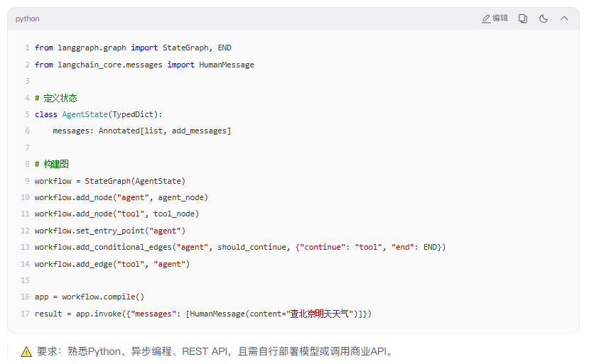Toggle dark theme with the moon icon
589x364 pixels.
tap(544, 18)
